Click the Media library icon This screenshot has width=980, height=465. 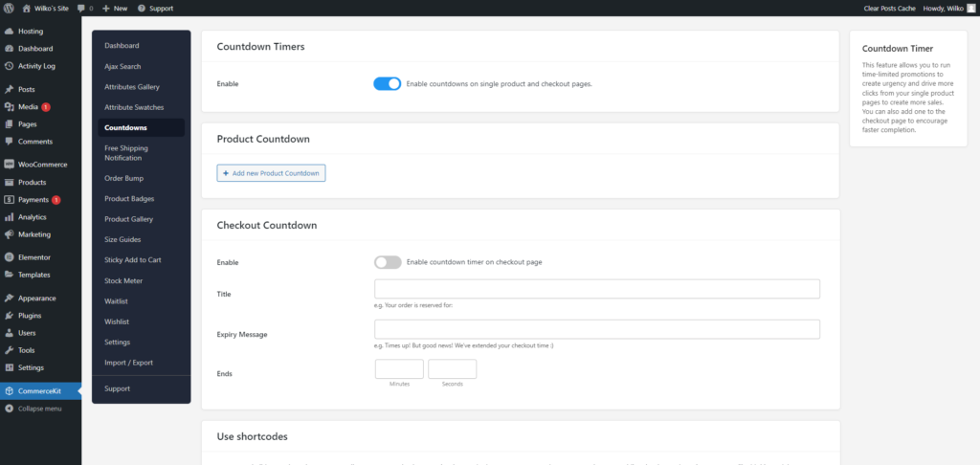9,107
